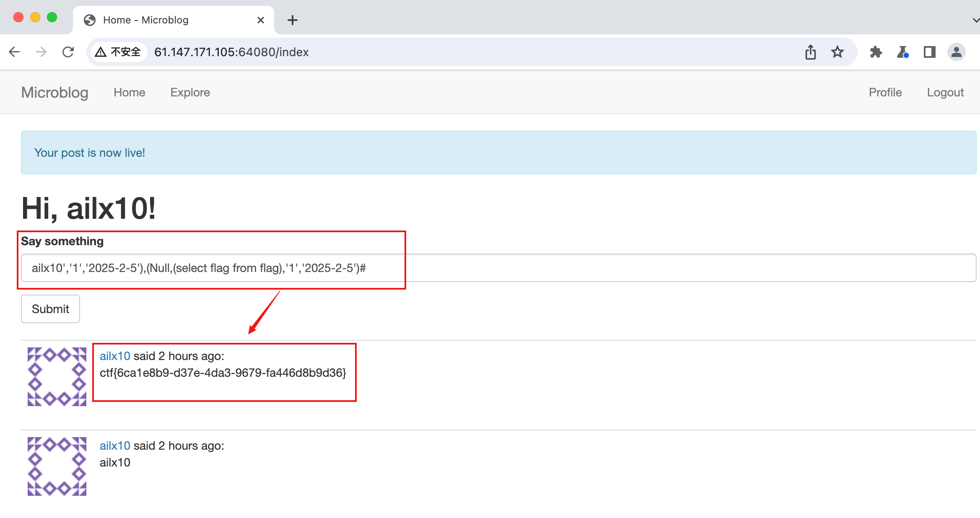Click the browser profile avatar icon

pos(956,52)
